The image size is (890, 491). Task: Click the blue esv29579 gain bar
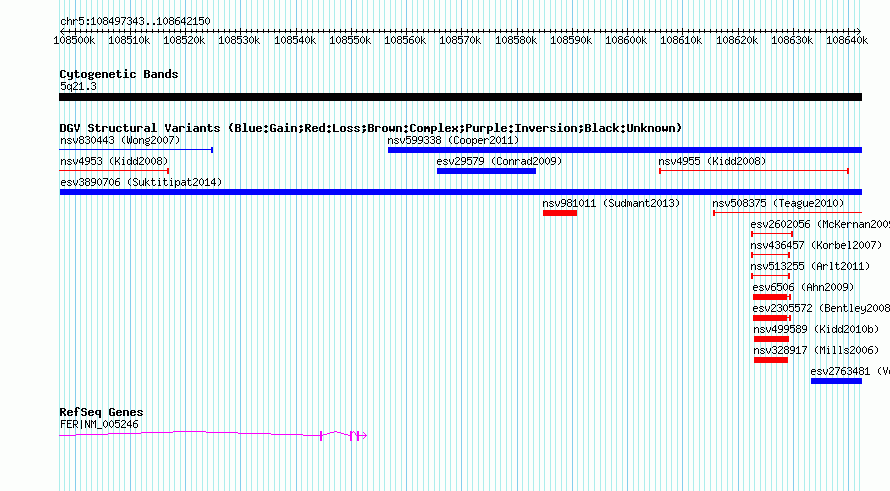(486, 171)
